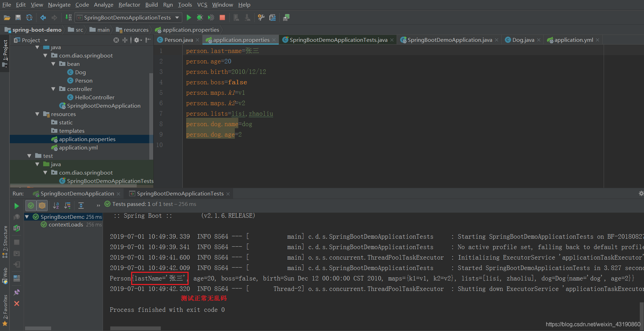
Task: Collapse the resources folder in tree
Action: point(37,114)
